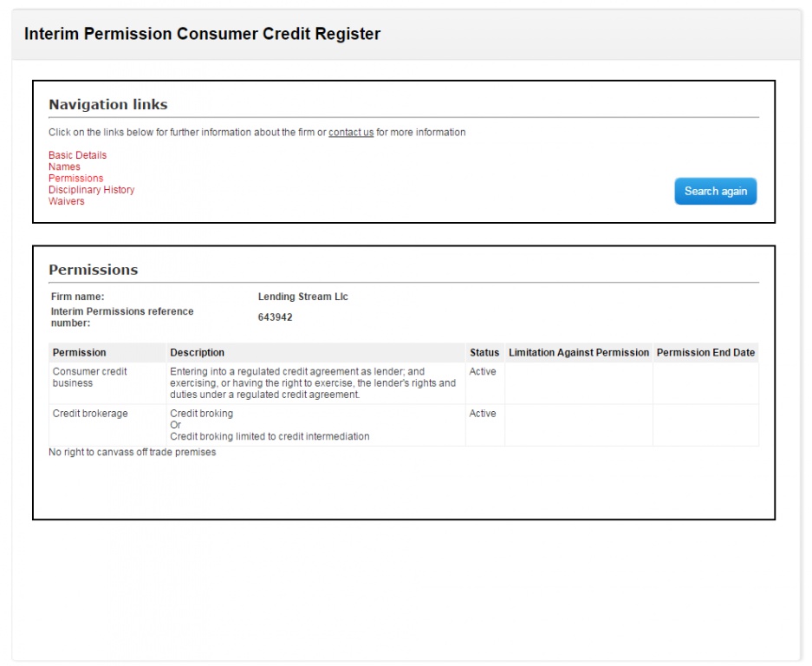The image size is (812, 666).
Task: Click Active status for Credit brokerage
Action: point(483,414)
